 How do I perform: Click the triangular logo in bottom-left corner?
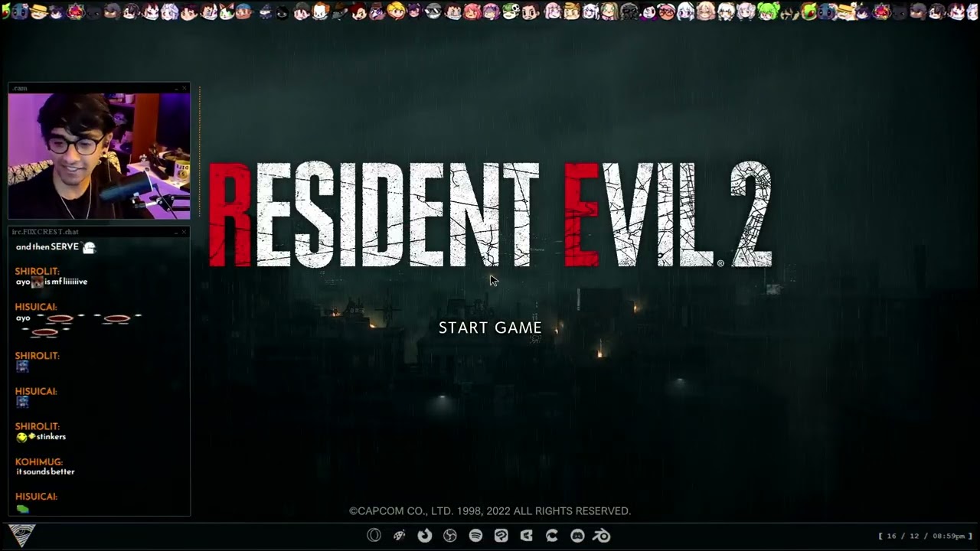(21, 535)
